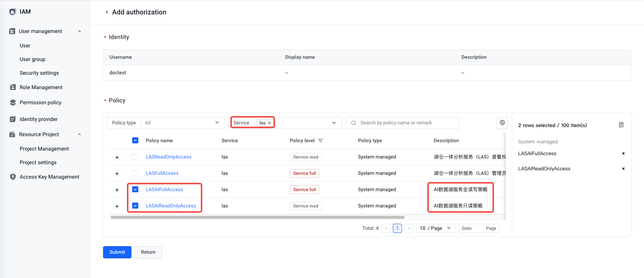Open Project Management in sidebar
Image resolution: width=644 pixels, height=278 pixels.
coord(44,149)
